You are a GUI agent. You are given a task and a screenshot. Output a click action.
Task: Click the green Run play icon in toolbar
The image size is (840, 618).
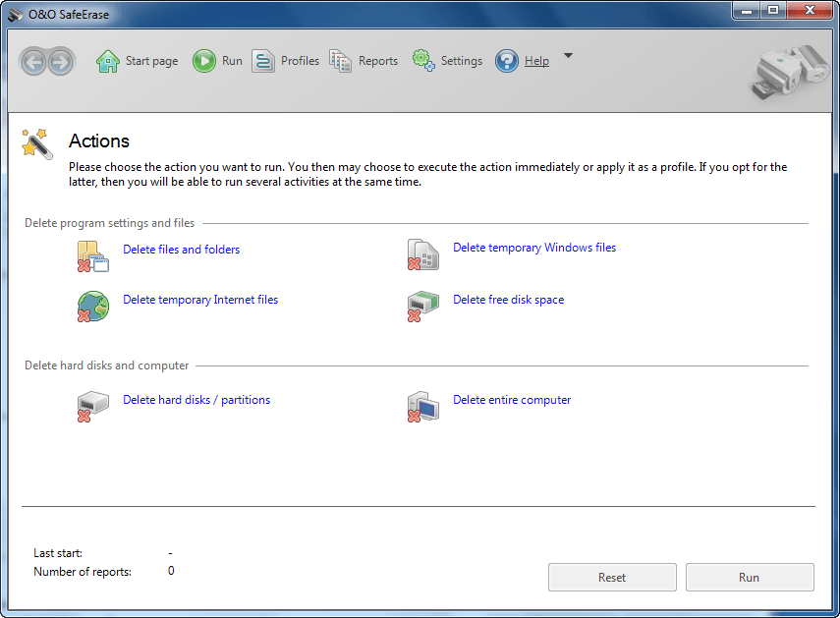[203, 61]
